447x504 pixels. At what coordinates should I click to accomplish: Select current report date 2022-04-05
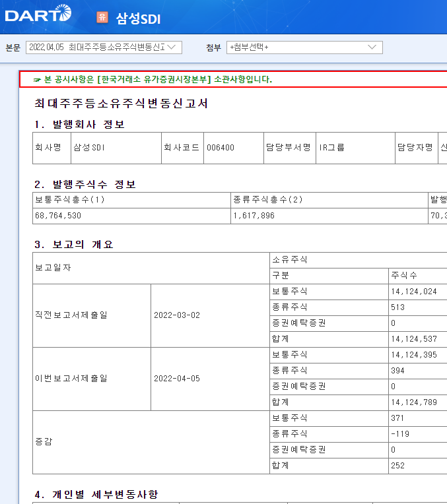click(210, 379)
